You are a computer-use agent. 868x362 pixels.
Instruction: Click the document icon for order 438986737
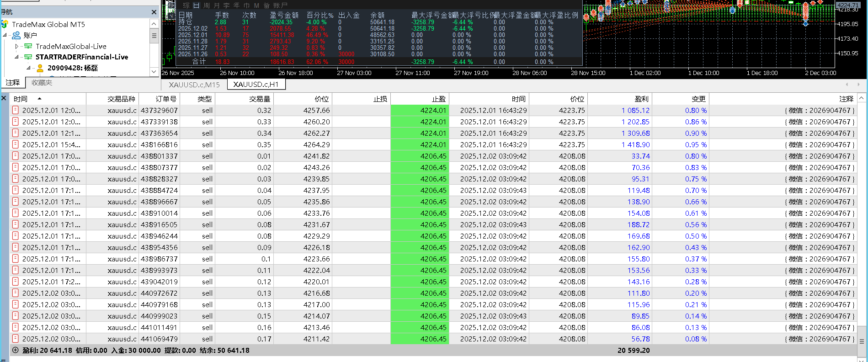[x=15, y=259]
